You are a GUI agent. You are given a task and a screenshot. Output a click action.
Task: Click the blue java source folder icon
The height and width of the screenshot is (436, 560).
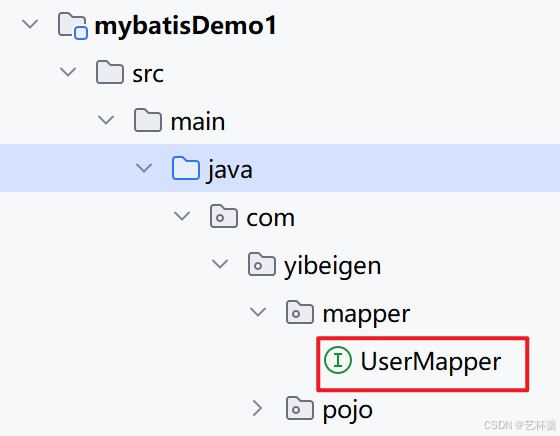coord(186,168)
